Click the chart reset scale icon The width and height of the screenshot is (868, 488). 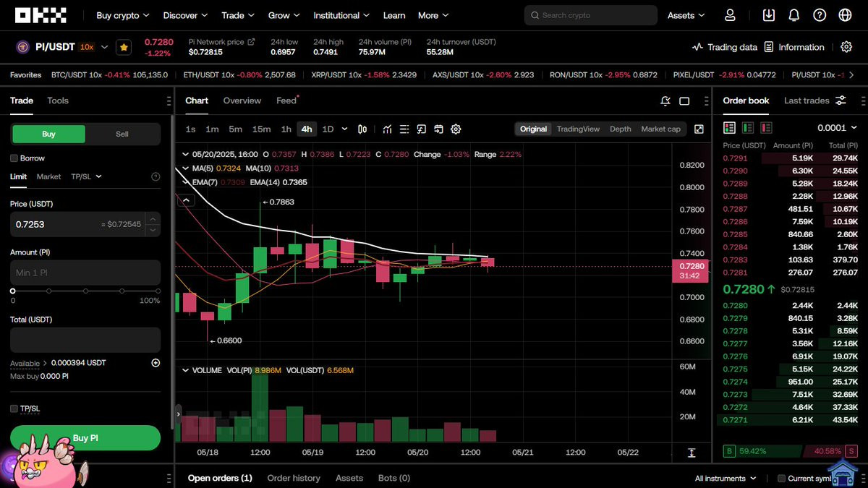(692, 453)
